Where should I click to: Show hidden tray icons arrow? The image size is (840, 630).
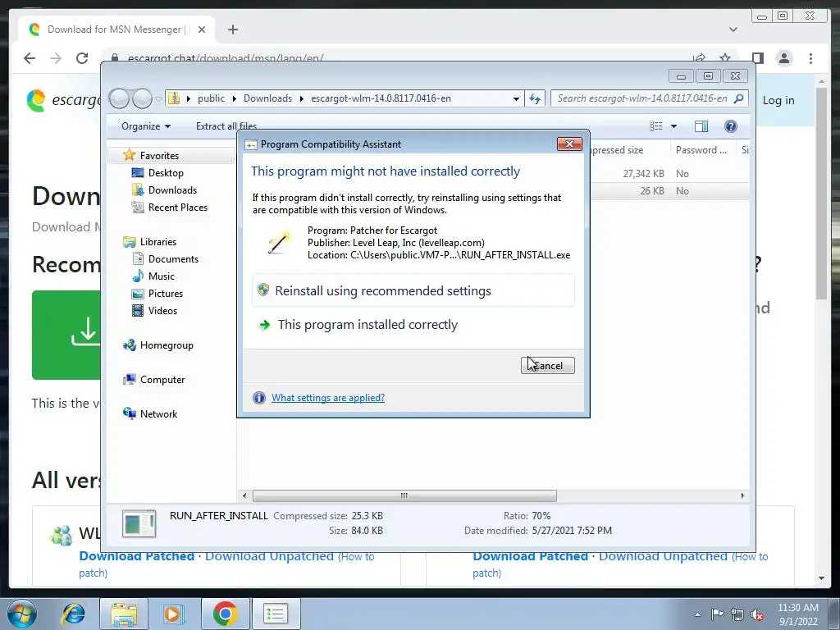[697, 614]
